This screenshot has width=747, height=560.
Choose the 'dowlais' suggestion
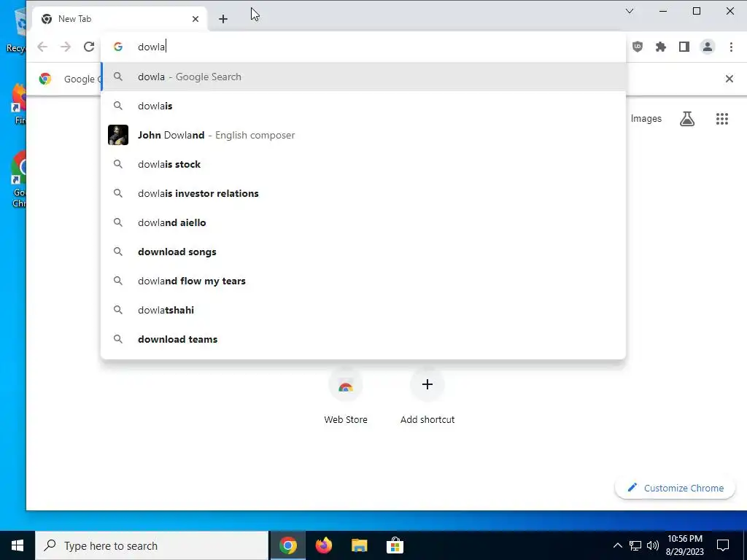(x=363, y=106)
